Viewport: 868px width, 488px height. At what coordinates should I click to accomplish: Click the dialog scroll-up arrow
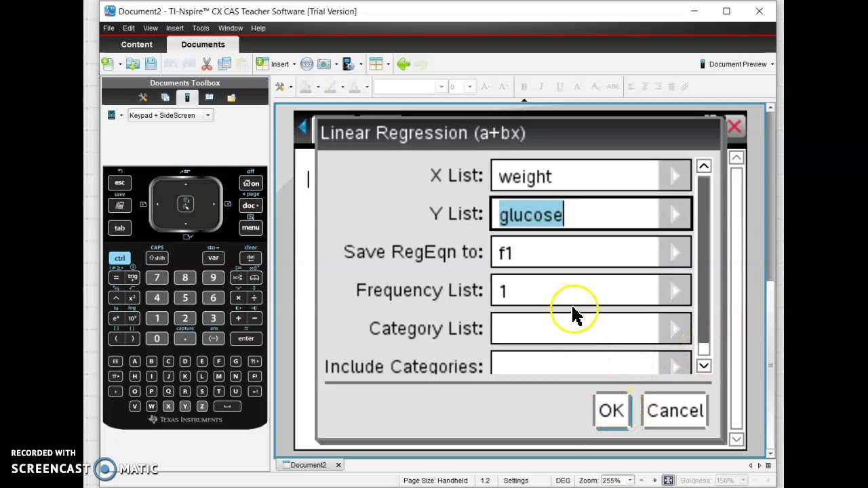[703, 167]
